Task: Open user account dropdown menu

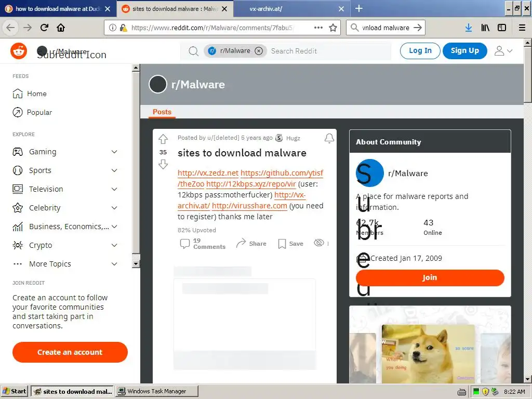Action: tap(503, 51)
